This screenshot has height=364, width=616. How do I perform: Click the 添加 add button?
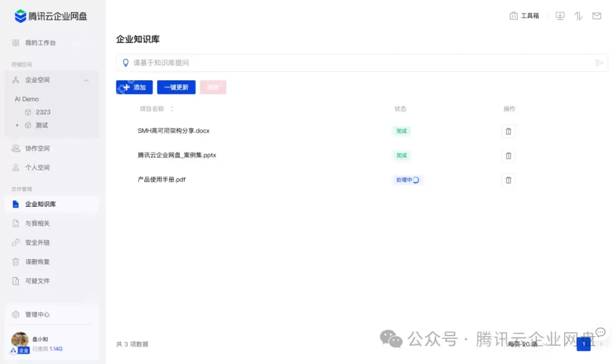134,87
